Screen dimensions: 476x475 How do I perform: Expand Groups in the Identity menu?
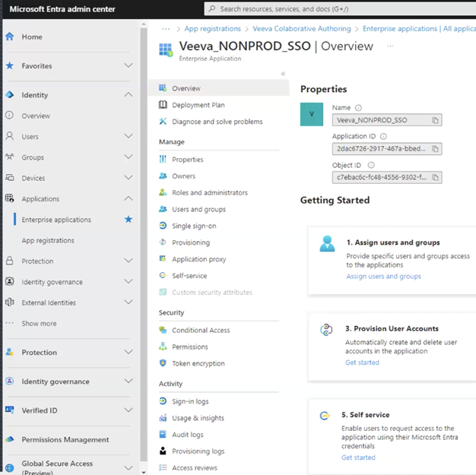[x=129, y=157]
